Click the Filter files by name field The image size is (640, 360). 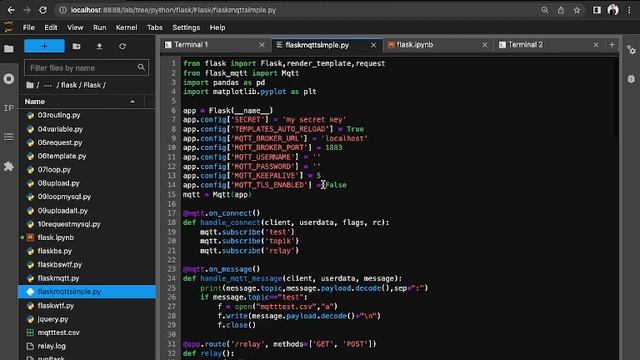pos(87,68)
